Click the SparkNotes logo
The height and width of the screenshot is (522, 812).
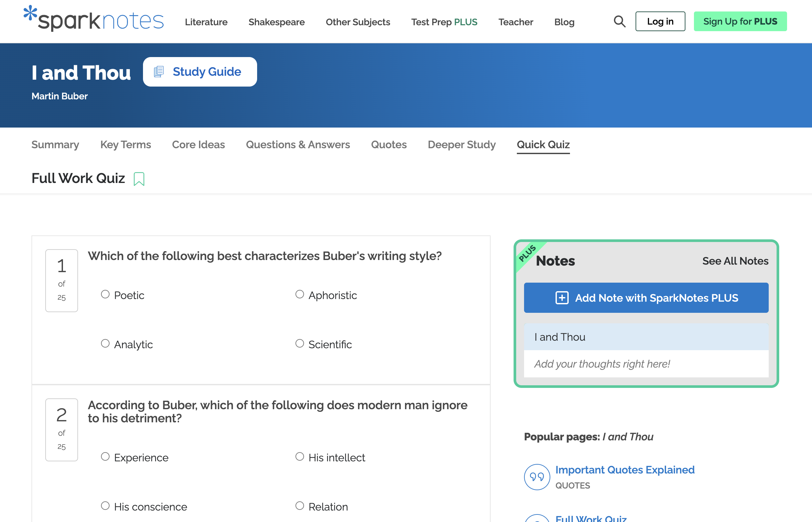pyautogui.click(x=94, y=19)
